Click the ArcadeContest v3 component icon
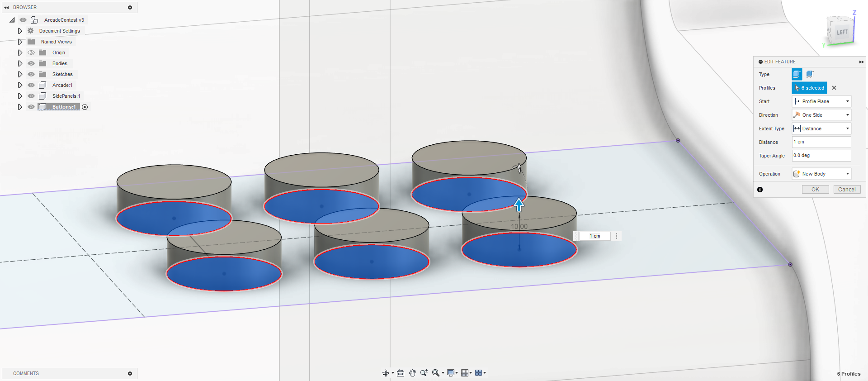The width and height of the screenshot is (868, 381). click(x=34, y=20)
